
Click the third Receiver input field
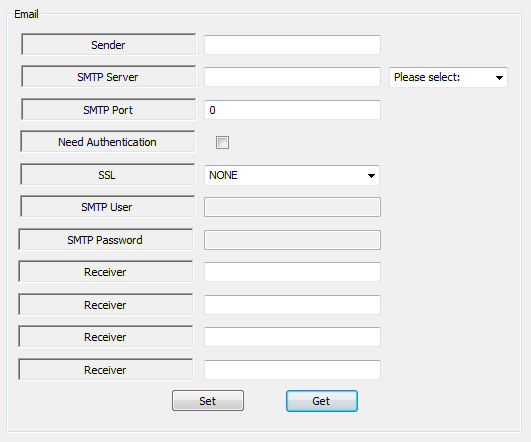(x=292, y=337)
